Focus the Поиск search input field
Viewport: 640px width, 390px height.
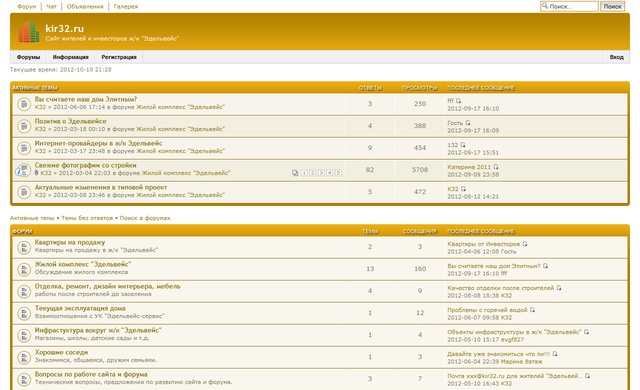tap(569, 6)
